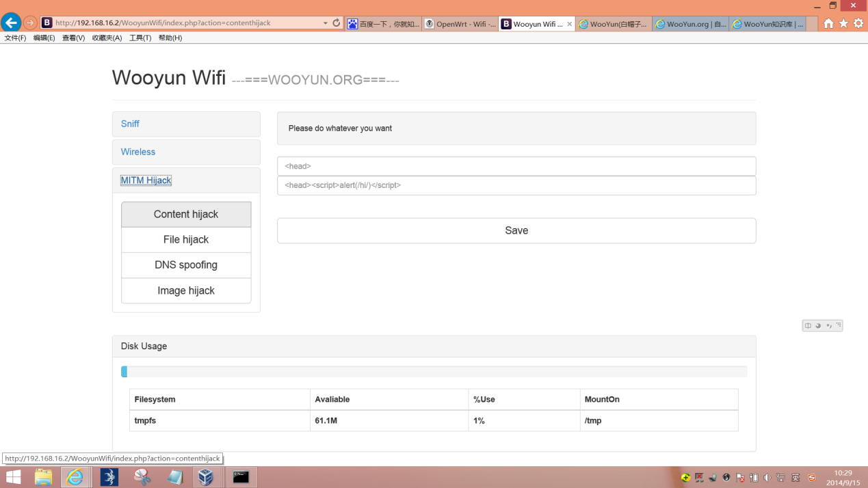Open the 工具(T) menu

click(140, 38)
